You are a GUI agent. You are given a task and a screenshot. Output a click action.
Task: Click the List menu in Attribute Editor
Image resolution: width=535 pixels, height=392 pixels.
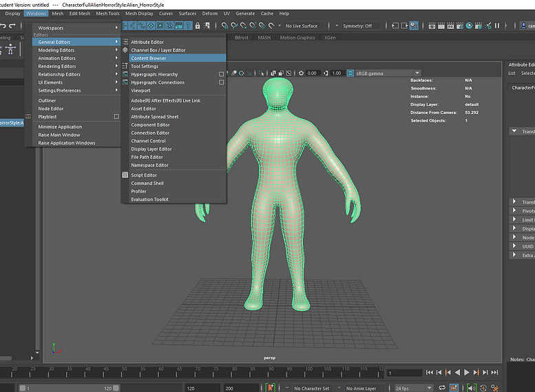pos(512,74)
